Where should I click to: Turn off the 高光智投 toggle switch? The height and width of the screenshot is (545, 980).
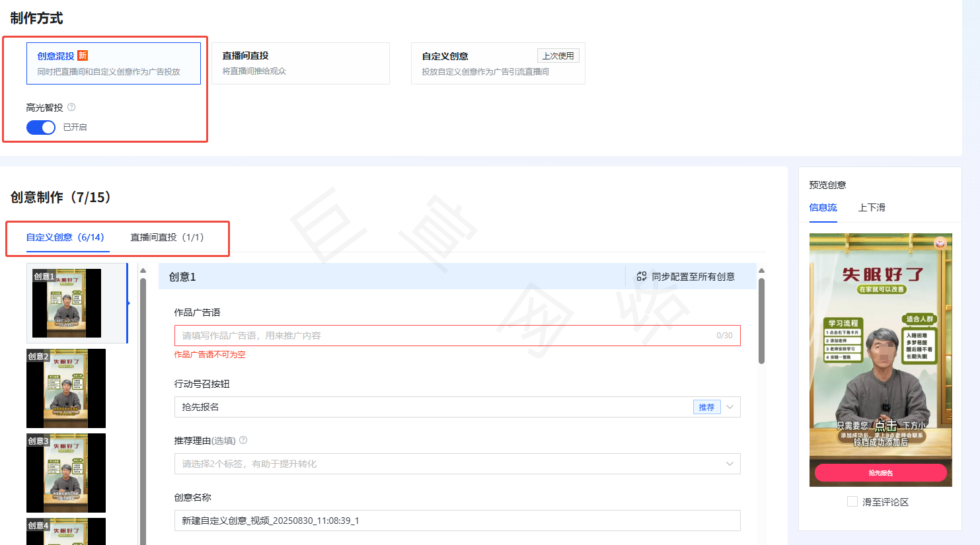pos(40,127)
